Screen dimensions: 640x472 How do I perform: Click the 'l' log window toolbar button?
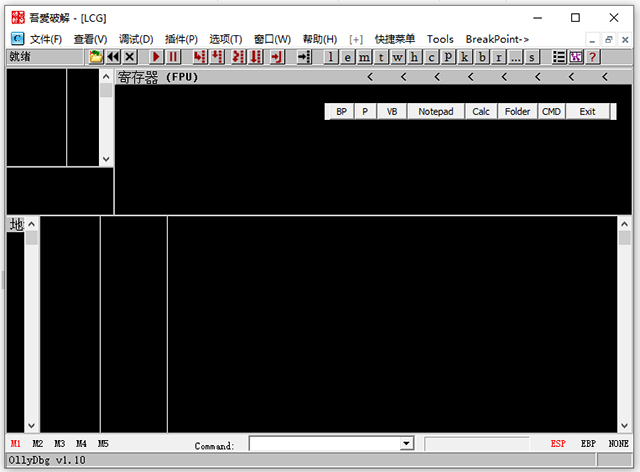tap(331, 57)
